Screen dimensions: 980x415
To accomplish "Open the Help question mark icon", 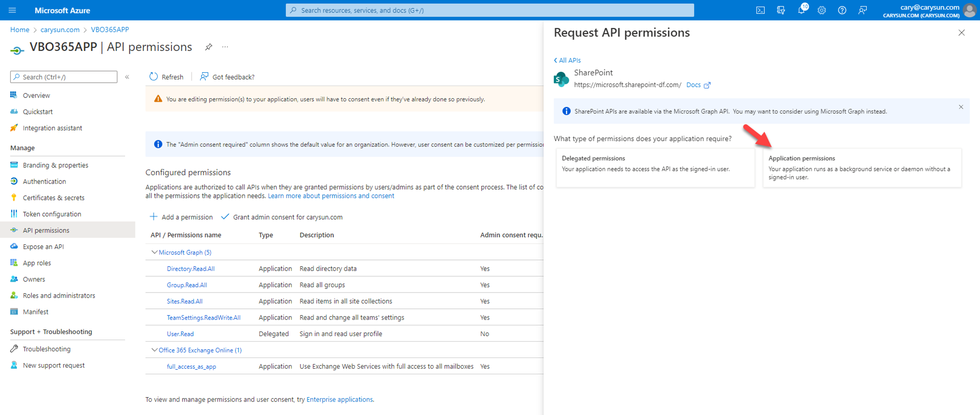I will 842,10.
